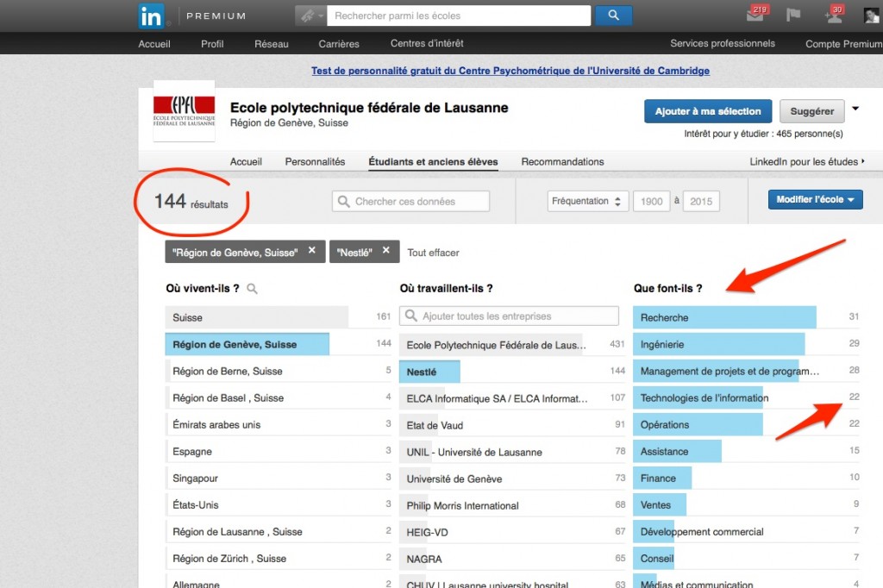
Task: Filter by Management de projets et de program…
Action: (x=747, y=371)
